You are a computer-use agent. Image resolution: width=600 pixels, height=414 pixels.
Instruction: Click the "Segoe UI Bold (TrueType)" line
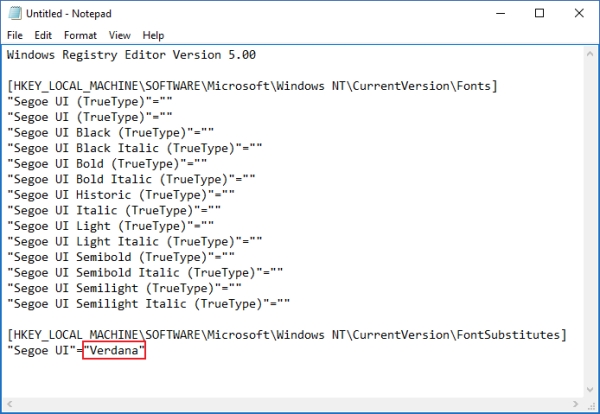(107, 164)
